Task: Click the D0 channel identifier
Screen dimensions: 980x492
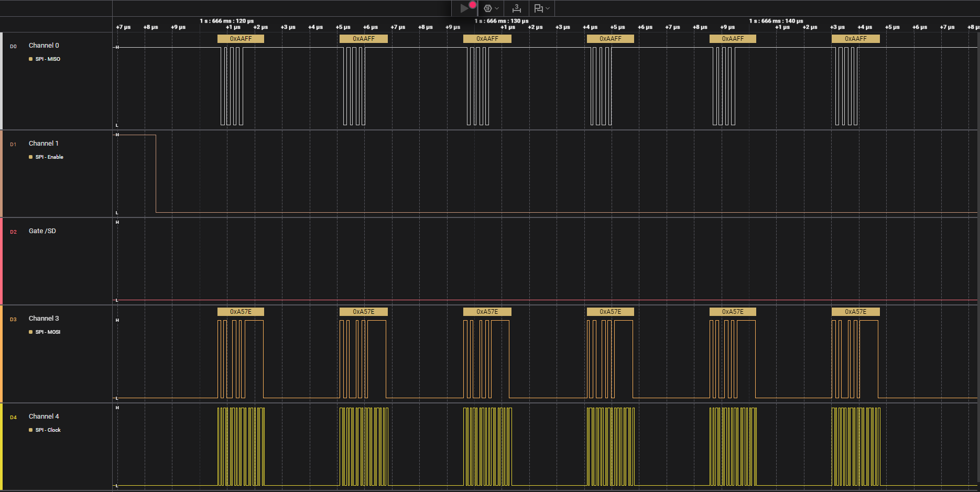Action: pos(13,47)
